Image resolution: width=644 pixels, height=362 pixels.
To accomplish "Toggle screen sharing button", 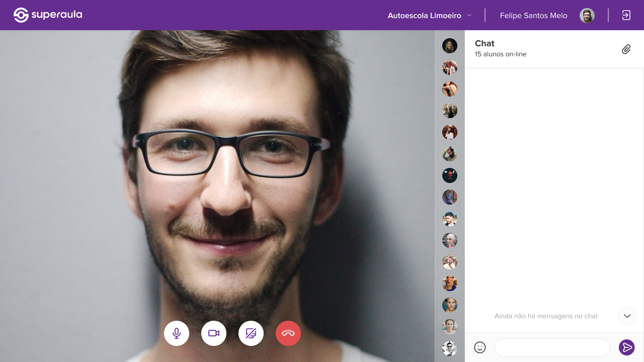I will click(x=251, y=333).
